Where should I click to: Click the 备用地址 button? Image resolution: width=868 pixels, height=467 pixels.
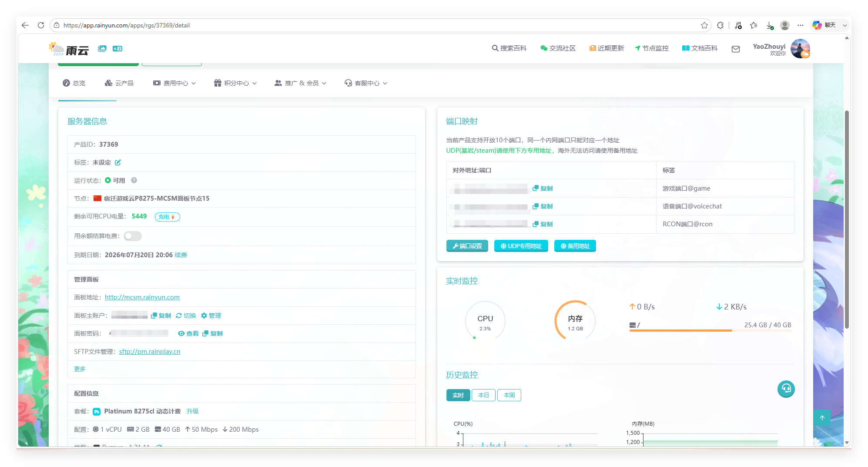pyautogui.click(x=575, y=246)
